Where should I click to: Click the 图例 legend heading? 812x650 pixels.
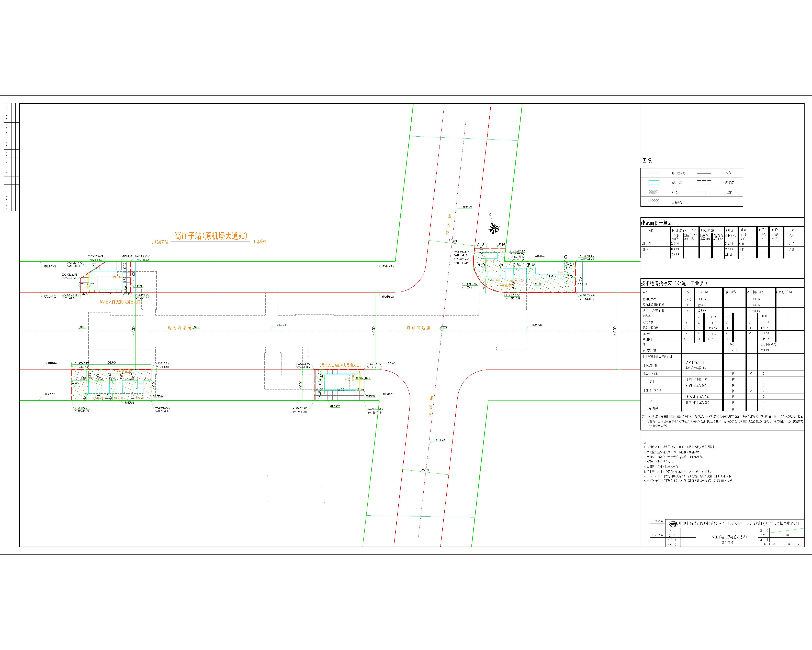coord(647,160)
